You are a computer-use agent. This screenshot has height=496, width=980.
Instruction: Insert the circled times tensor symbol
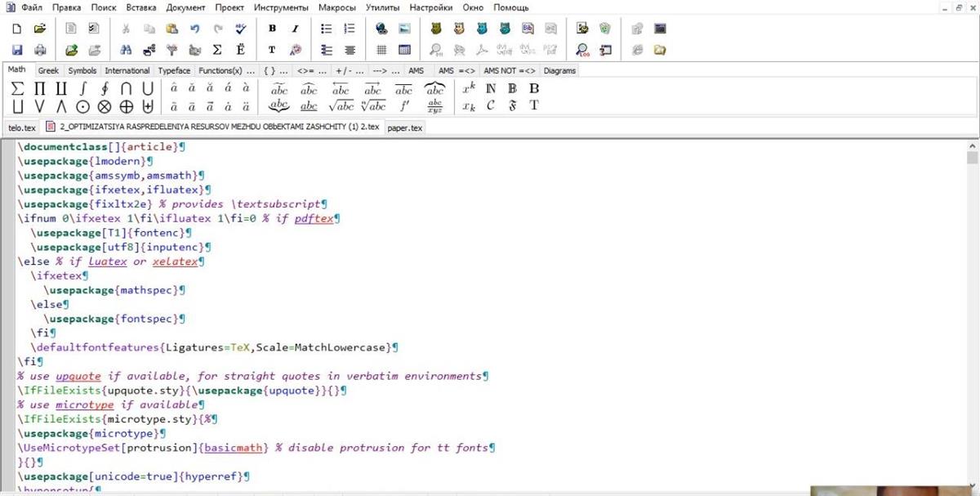[104, 106]
